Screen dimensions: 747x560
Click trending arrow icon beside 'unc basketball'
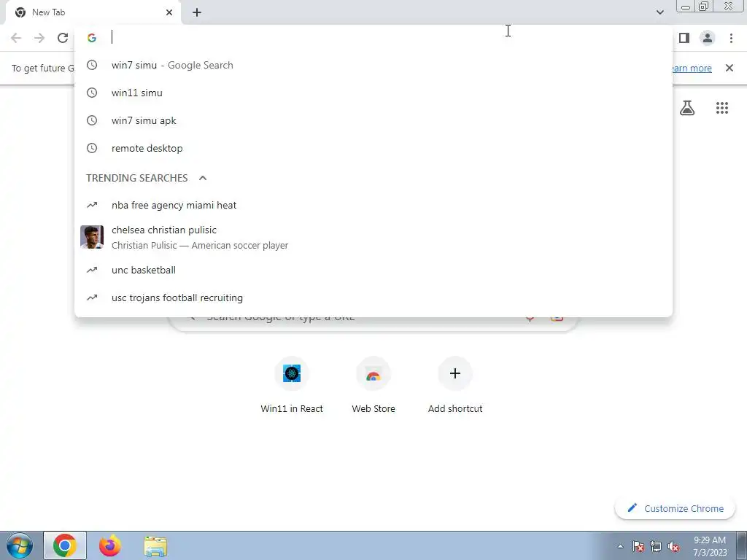(x=92, y=270)
